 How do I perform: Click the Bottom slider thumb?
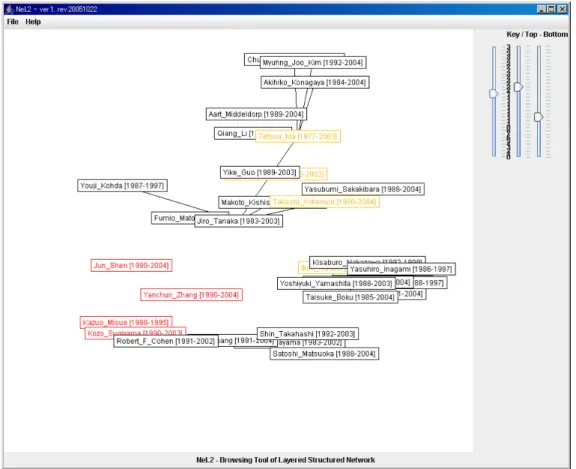pos(539,117)
